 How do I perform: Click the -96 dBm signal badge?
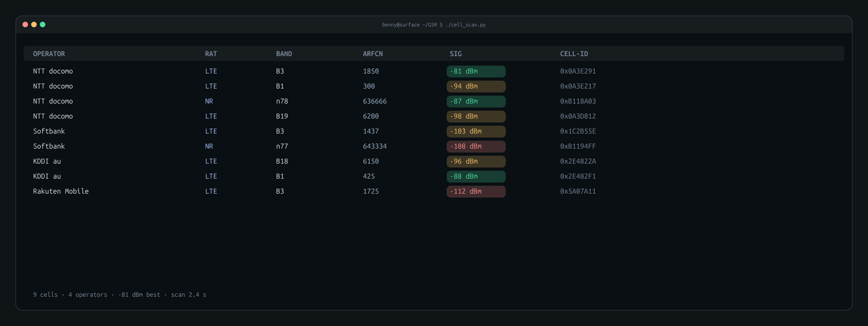coord(476,162)
